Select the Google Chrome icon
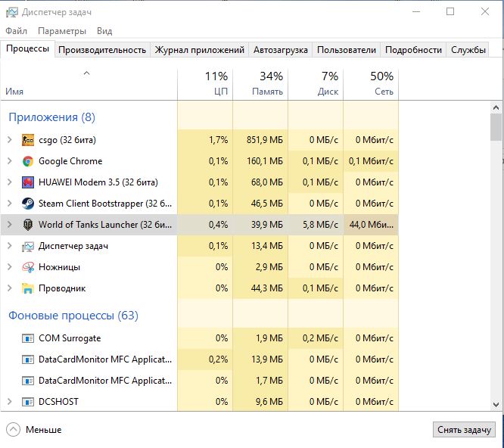 pyautogui.click(x=28, y=161)
